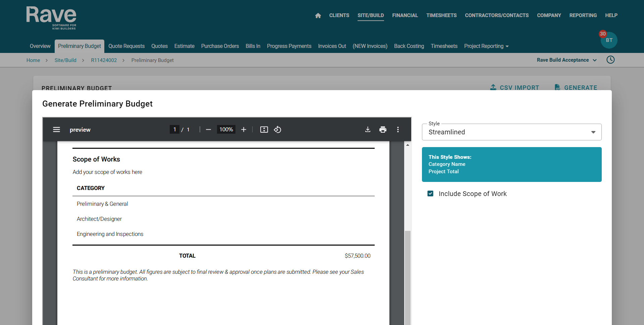644x325 pixels.
Task: Select the Preliminary Budget tab
Action: coord(79,46)
